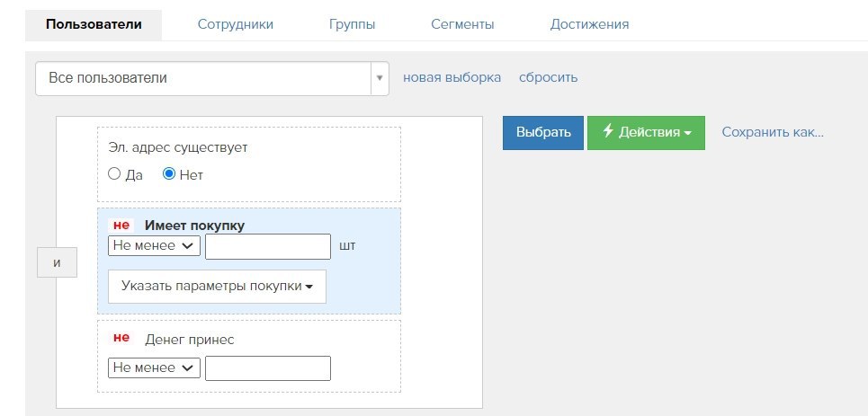
Task: Click the blue Выбрать button
Action: tap(543, 133)
